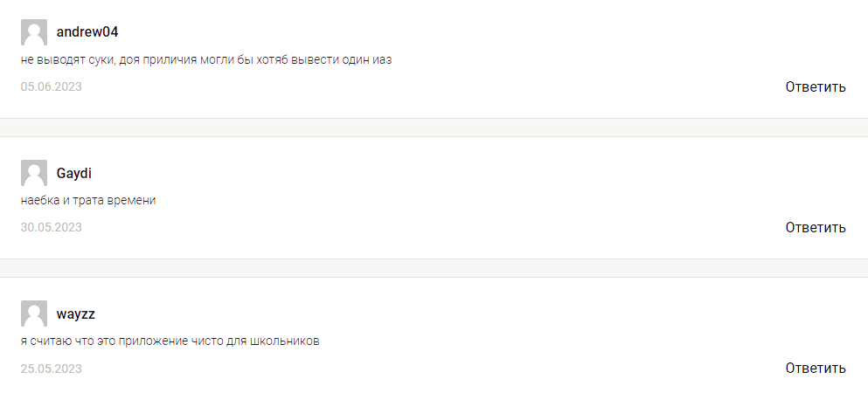Reply to andrew04's comment with Ответить
Screen dimensions: 868x393
(815, 87)
